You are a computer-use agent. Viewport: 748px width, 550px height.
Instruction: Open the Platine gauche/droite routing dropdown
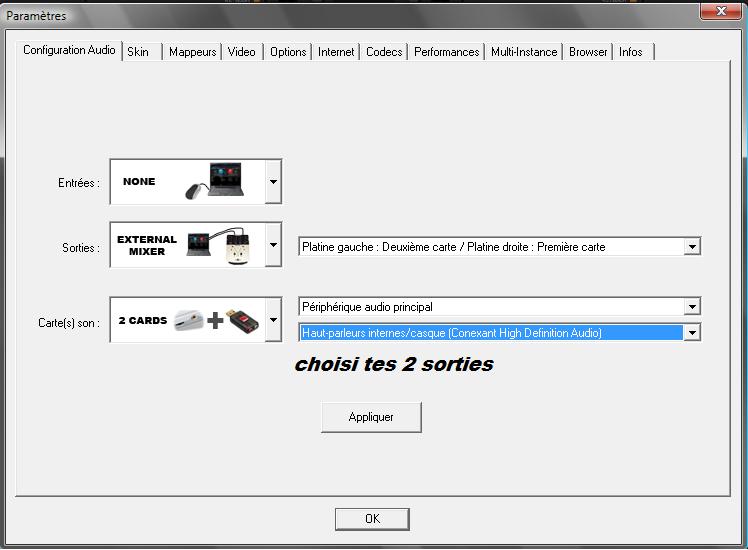(x=692, y=247)
